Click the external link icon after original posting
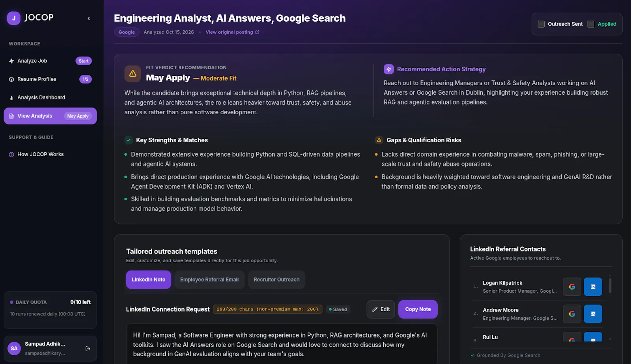Image resolution: width=631 pixels, height=364 pixels. 257,32
